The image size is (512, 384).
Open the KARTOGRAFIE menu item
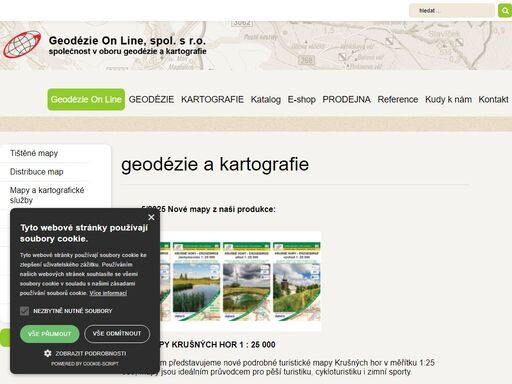coord(212,99)
